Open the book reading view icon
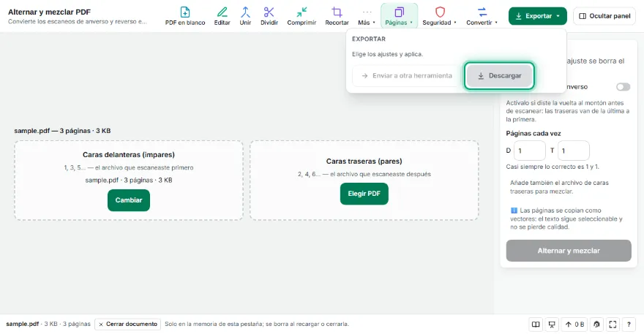644x334 pixels. [x=536, y=324]
